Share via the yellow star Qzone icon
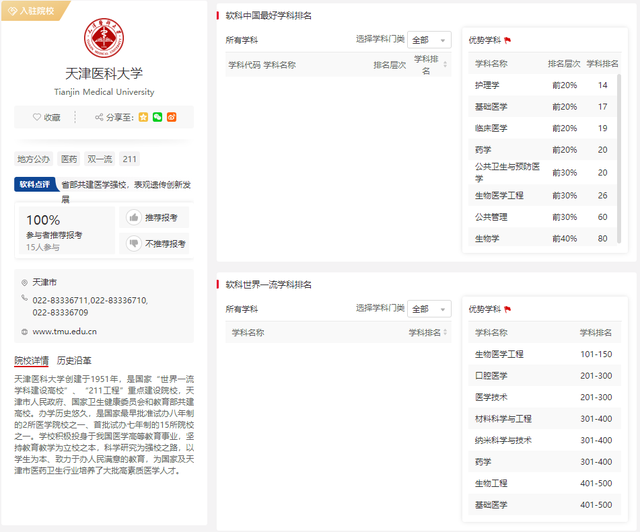The width and height of the screenshot is (640, 532). coord(143,117)
